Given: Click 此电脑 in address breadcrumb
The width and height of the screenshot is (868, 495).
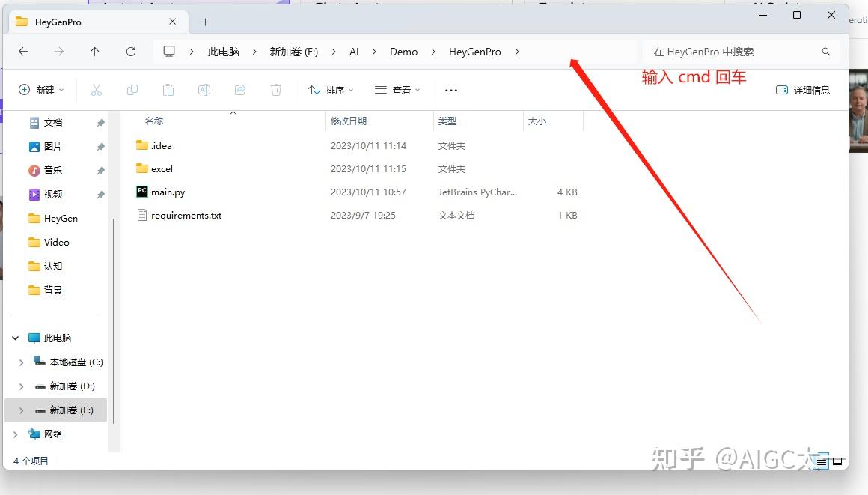Looking at the screenshot, I should (x=224, y=52).
